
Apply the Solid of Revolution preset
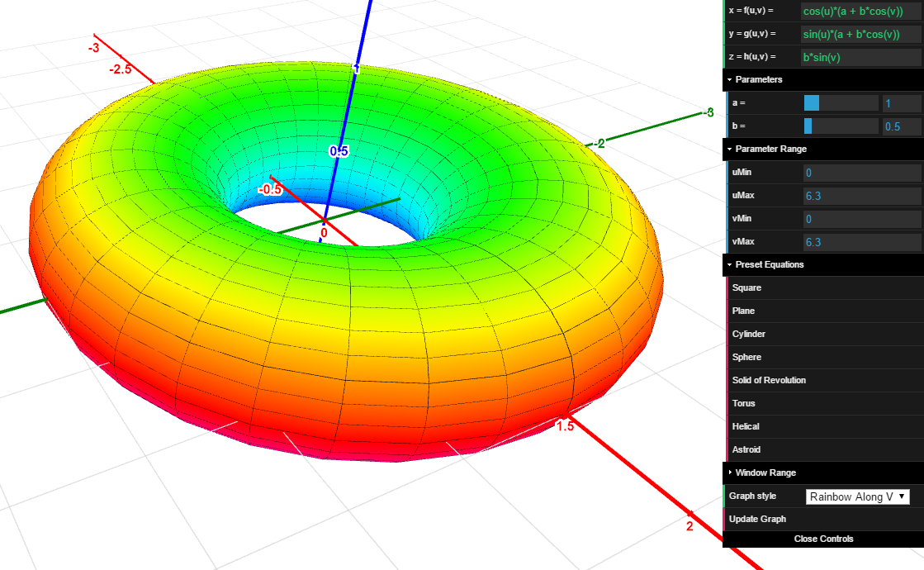(x=769, y=380)
